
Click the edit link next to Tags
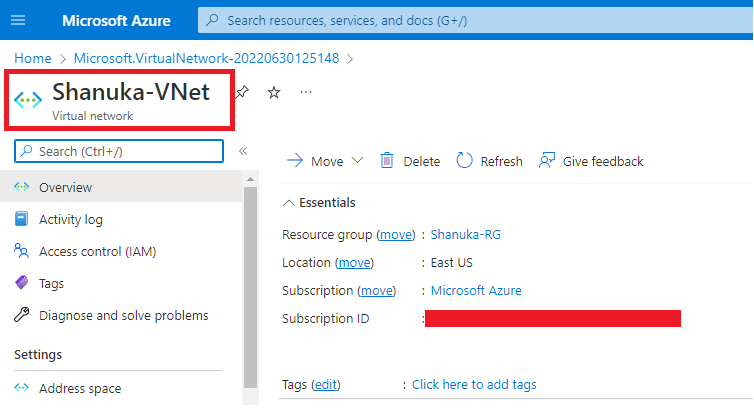coord(326,384)
